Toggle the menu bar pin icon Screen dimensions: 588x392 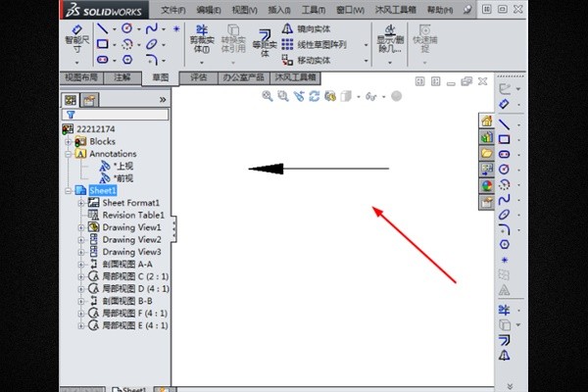coord(467,10)
